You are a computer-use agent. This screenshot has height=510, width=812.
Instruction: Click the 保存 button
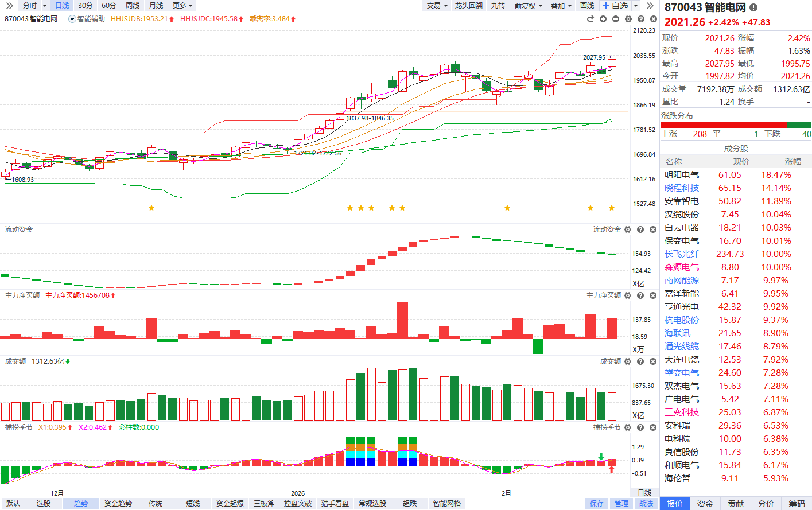tap(597, 504)
